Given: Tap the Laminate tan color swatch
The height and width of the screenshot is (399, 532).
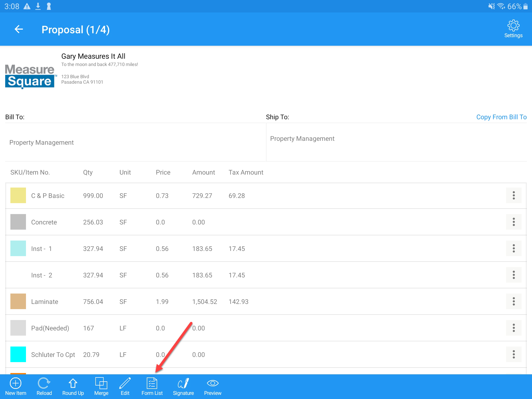Looking at the screenshot, I should pos(18,301).
